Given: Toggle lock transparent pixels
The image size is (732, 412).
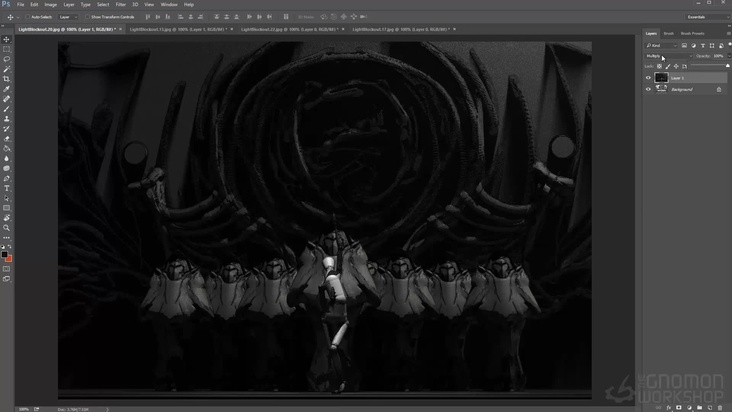Looking at the screenshot, I should tap(659, 66).
